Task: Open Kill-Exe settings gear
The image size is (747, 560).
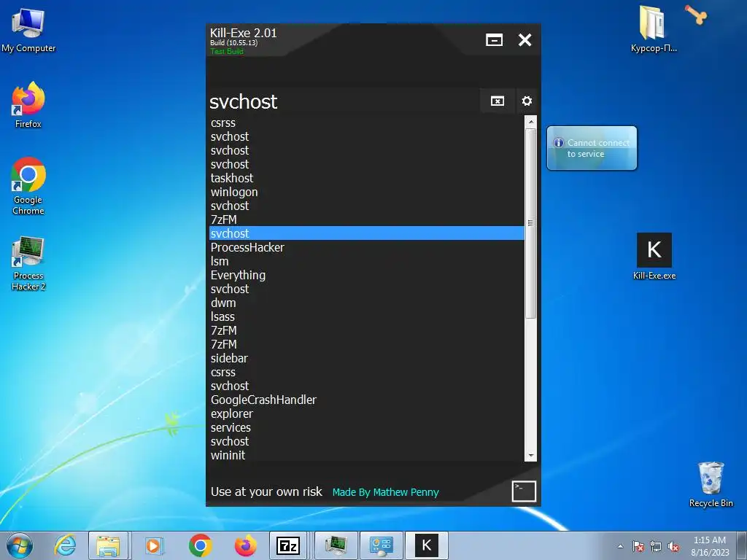Action: [527, 101]
